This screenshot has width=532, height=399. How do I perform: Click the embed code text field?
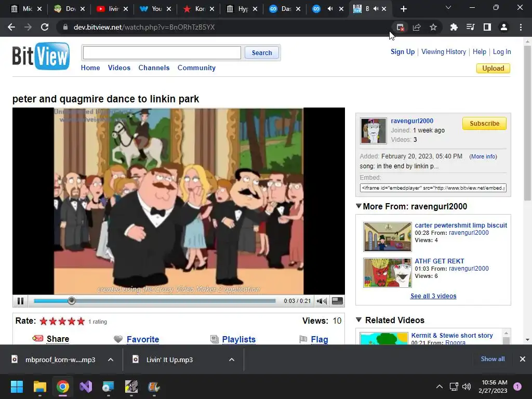click(x=433, y=188)
